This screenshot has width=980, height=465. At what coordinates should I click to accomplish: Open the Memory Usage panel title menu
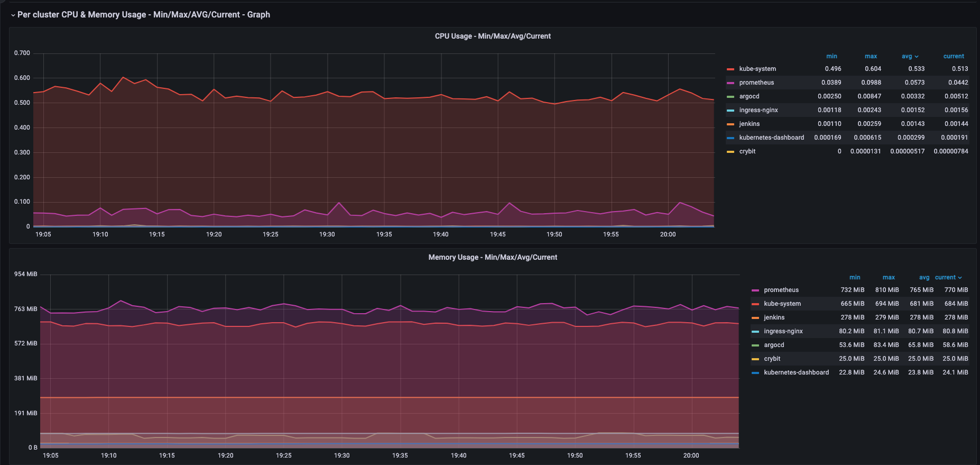492,257
